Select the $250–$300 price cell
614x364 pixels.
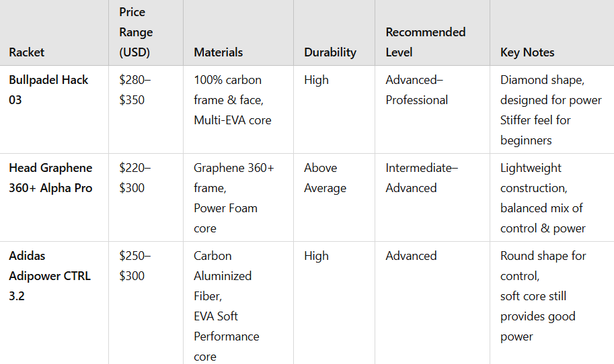coord(135,266)
